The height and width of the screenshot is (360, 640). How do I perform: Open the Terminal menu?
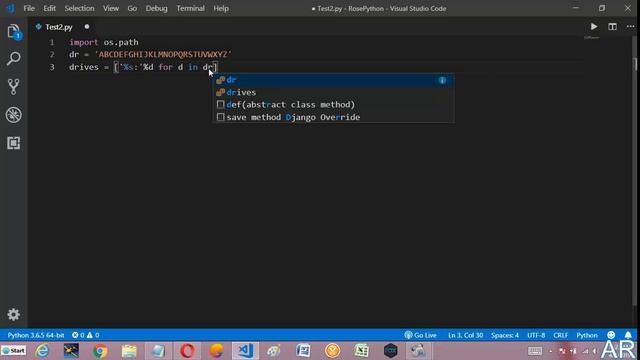pos(191,8)
